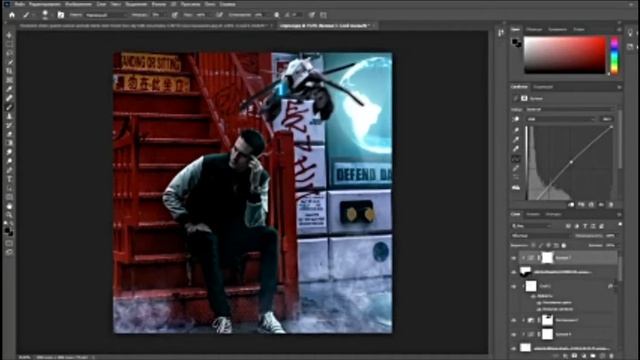Select the Brush tool in the toolbar
The height and width of the screenshot is (360, 640).
(9, 107)
